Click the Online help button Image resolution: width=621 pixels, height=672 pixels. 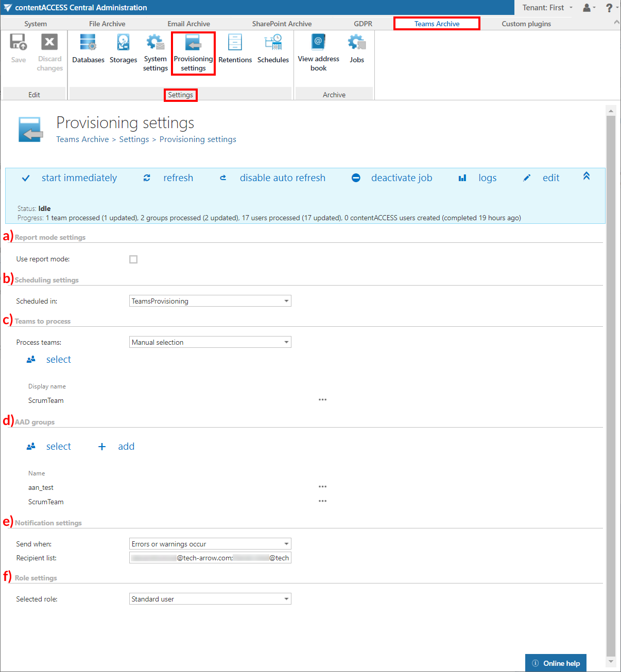tap(556, 663)
